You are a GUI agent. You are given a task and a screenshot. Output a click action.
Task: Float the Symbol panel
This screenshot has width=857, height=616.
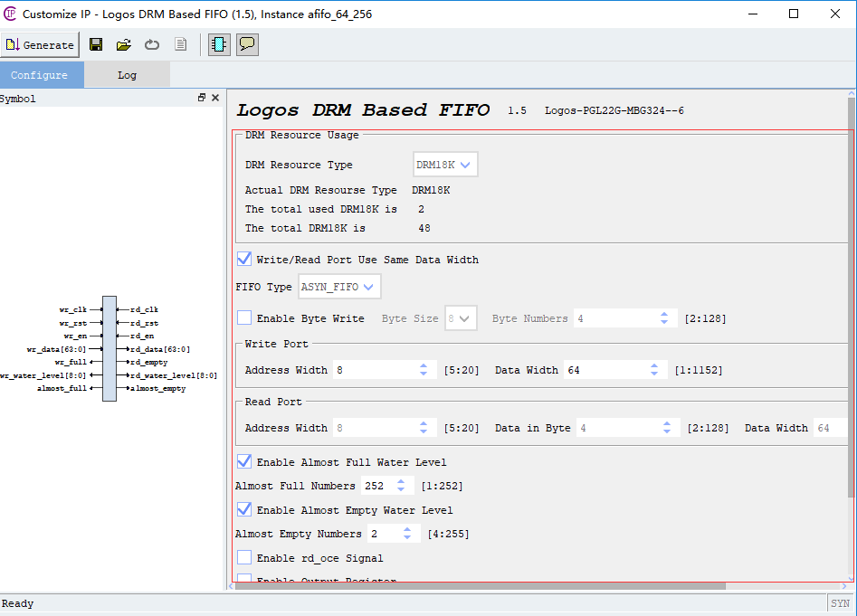coord(202,97)
